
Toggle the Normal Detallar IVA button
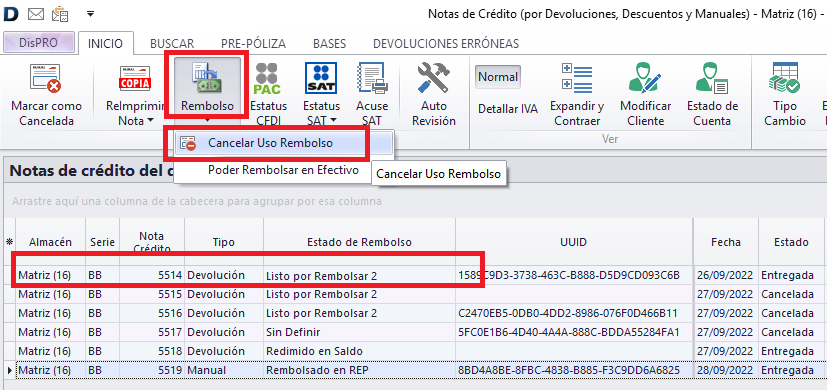498,78
